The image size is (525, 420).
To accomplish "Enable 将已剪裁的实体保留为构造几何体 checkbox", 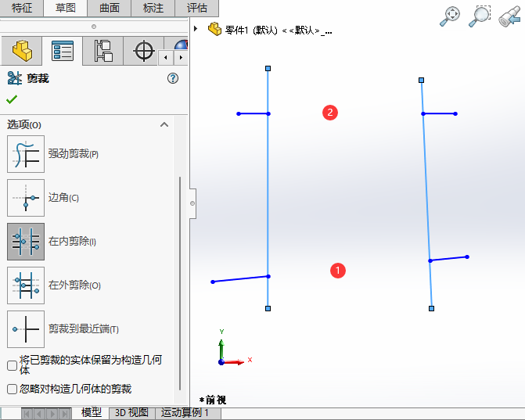I will click(x=12, y=365).
